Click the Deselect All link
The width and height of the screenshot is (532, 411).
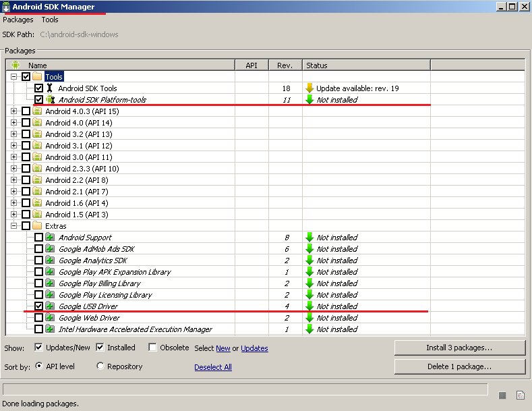[x=213, y=367]
